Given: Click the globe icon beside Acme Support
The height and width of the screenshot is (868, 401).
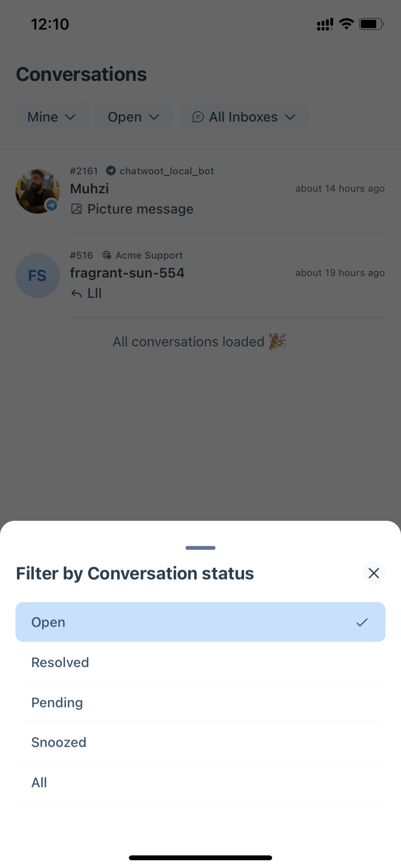Looking at the screenshot, I should (x=107, y=255).
